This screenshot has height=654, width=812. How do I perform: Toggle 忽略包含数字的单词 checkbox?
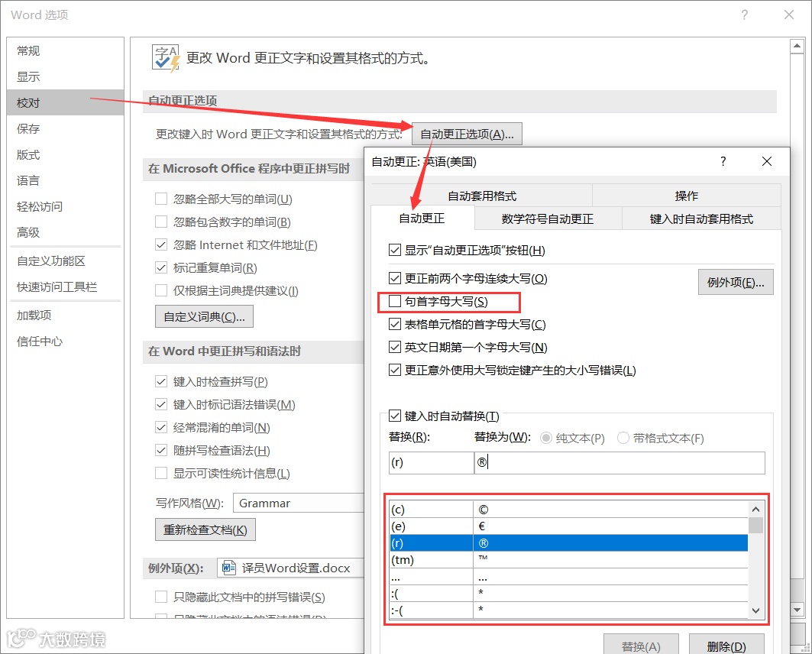(161, 222)
